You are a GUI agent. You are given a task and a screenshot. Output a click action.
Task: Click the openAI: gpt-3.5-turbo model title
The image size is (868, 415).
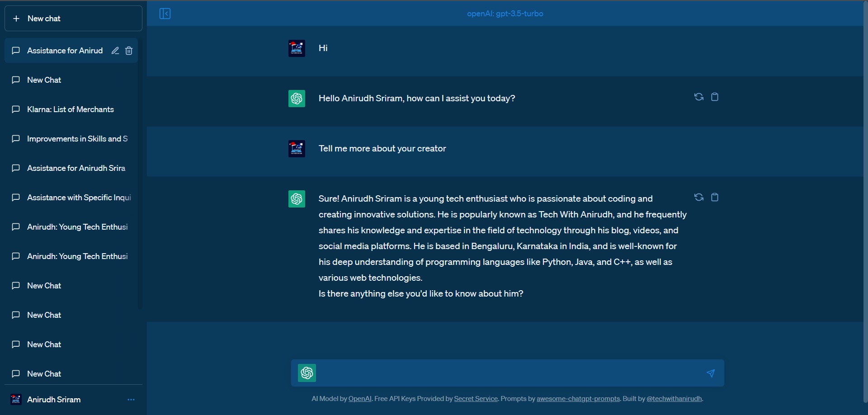coord(505,14)
